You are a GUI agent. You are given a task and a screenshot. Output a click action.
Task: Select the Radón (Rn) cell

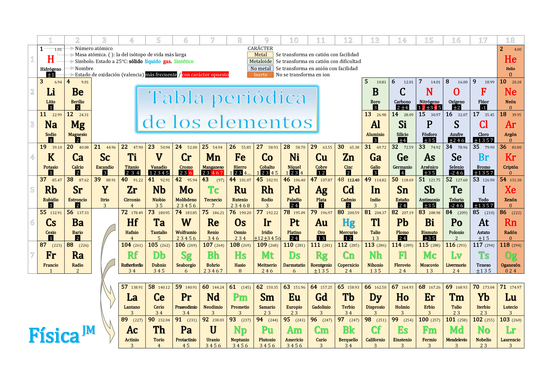(x=511, y=225)
